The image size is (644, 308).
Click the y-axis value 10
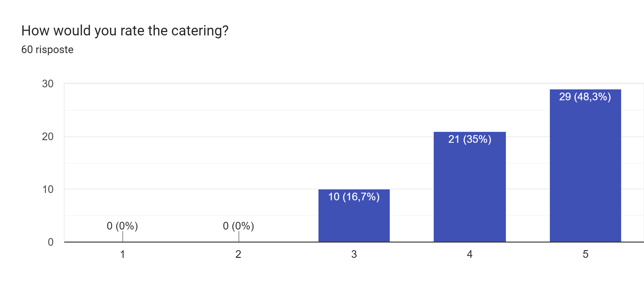(x=48, y=189)
